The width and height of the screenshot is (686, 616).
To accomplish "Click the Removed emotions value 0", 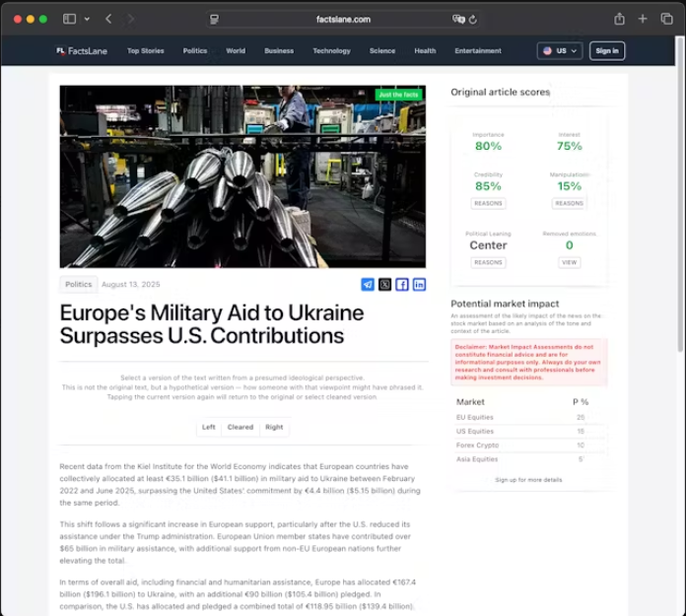I will 569,245.
